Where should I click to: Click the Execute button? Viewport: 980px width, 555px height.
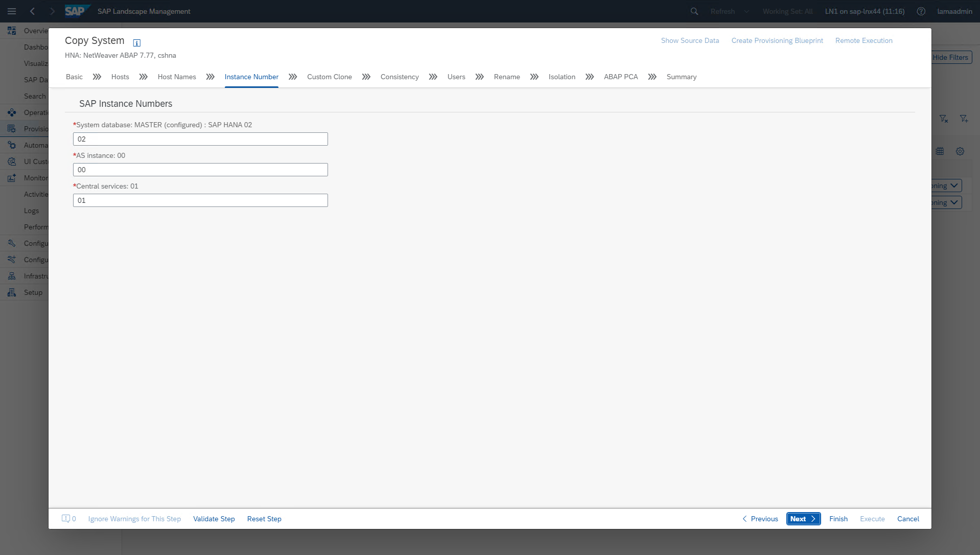872,519
